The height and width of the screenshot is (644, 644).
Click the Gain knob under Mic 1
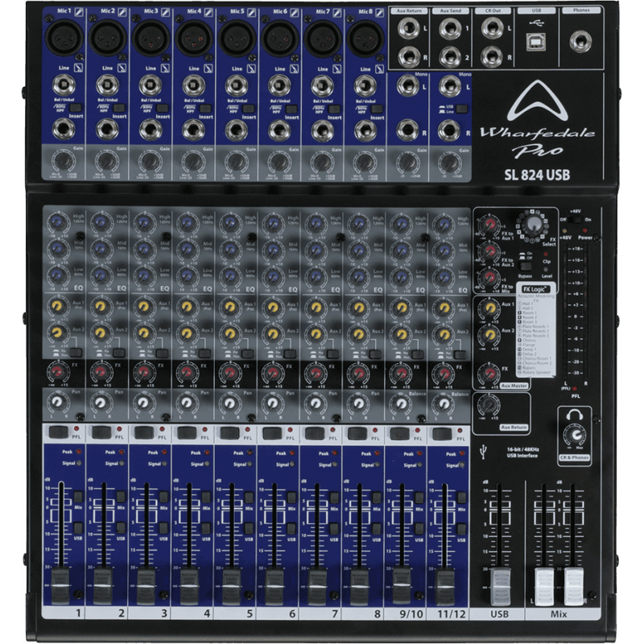coord(64,162)
